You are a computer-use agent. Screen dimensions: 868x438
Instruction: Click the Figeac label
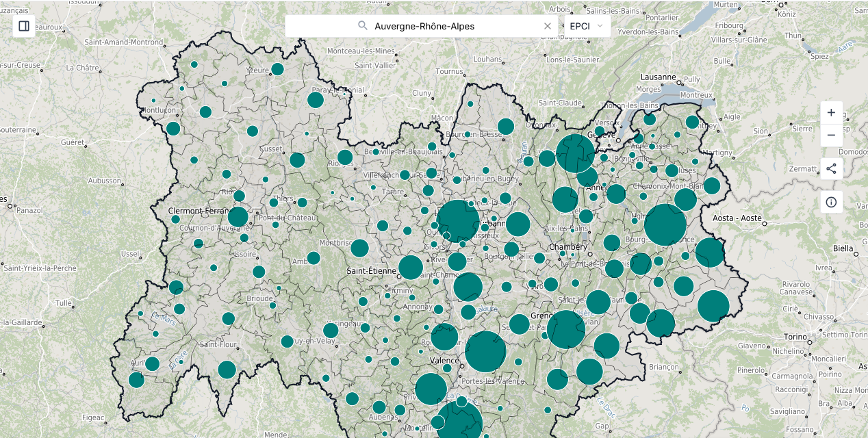[92, 417]
